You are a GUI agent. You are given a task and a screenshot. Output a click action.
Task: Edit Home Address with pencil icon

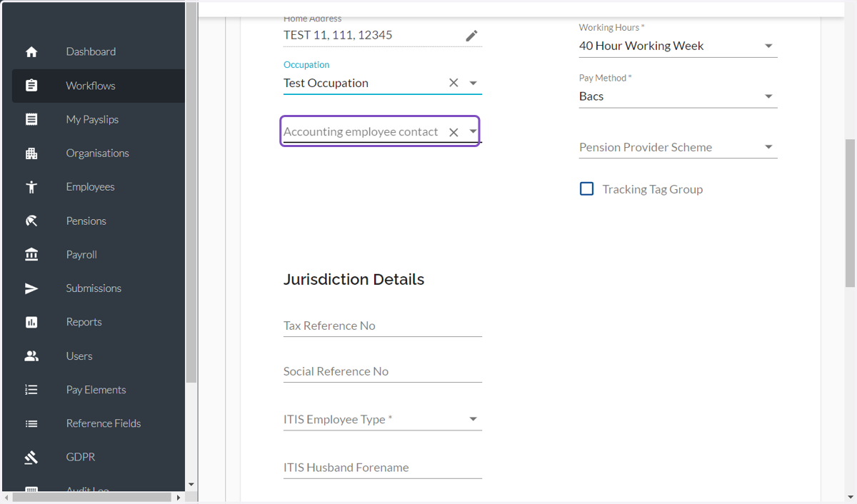tap(471, 36)
